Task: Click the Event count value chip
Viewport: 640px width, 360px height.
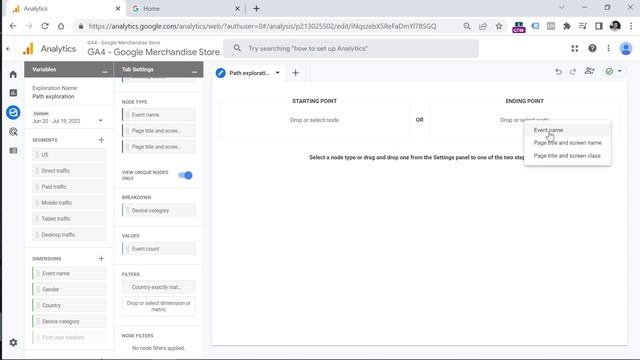Action: click(159, 249)
